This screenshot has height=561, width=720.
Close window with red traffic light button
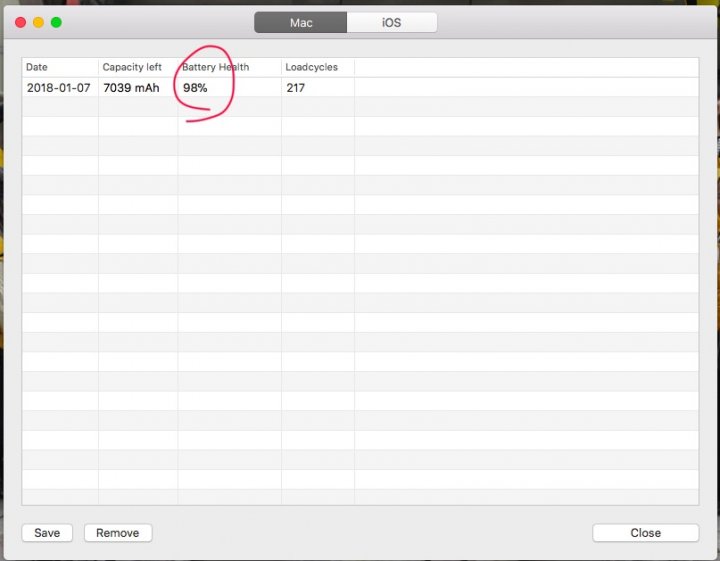(x=20, y=22)
